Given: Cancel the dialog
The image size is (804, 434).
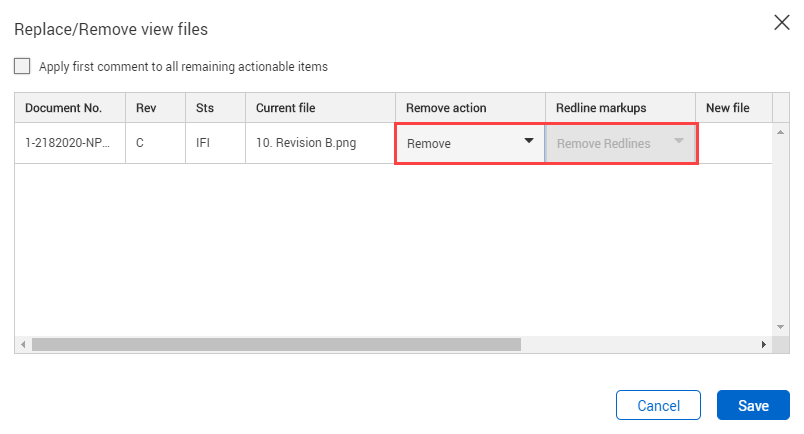Looking at the screenshot, I should click(658, 405).
